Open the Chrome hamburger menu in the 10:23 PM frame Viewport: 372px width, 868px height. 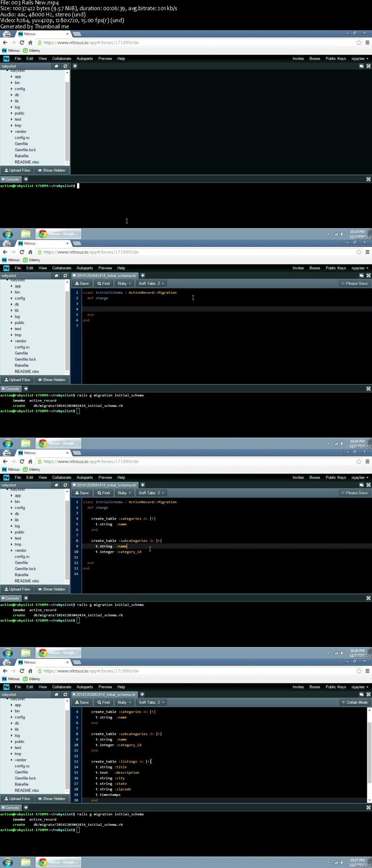tap(367, 43)
